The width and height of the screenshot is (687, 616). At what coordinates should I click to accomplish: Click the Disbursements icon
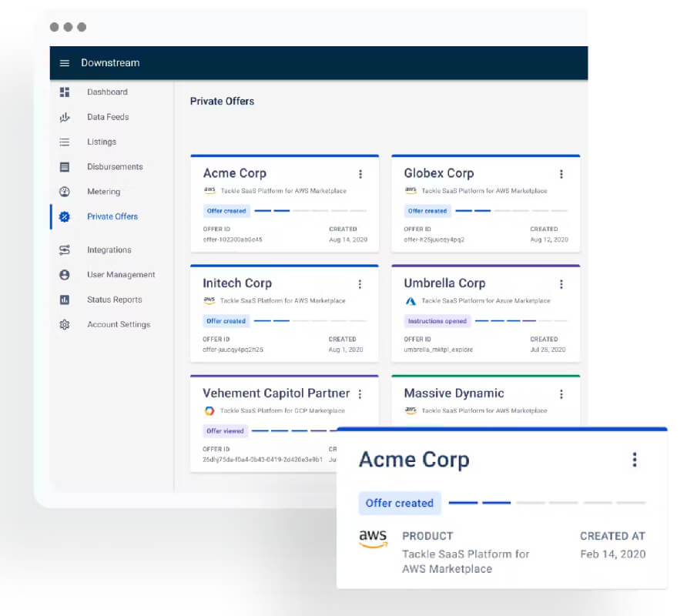65,167
